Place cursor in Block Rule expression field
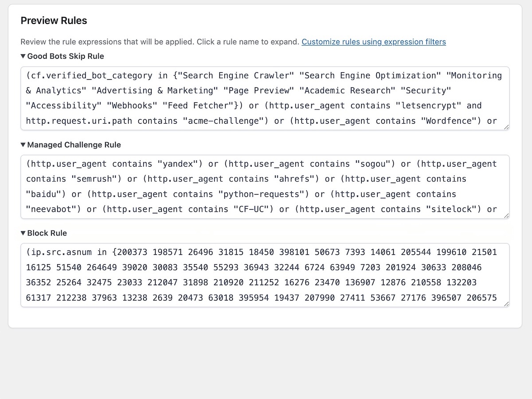The image size is (532, 399). coord(266,275)
